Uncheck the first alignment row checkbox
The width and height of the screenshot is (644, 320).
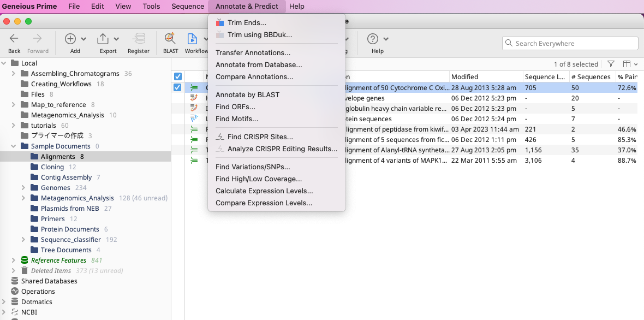(177, 87)
